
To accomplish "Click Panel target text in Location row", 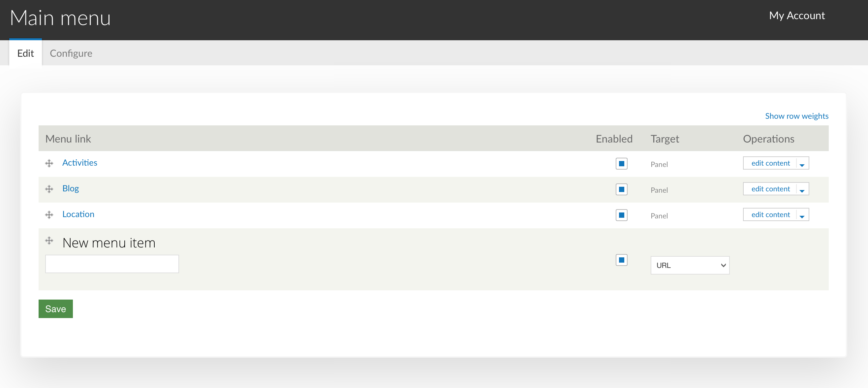I will (x=659, y=216).
